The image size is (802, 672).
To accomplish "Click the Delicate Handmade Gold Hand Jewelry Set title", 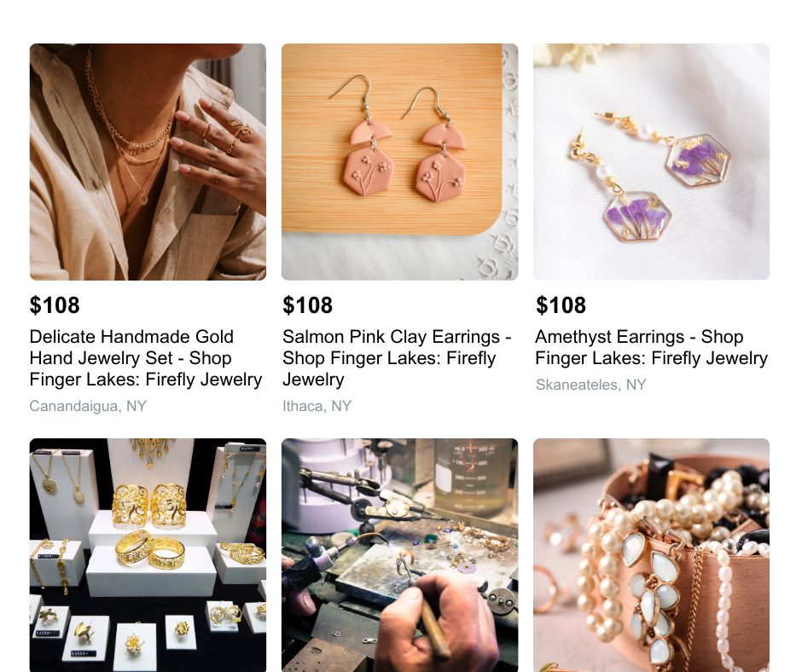I will [146, 358].
